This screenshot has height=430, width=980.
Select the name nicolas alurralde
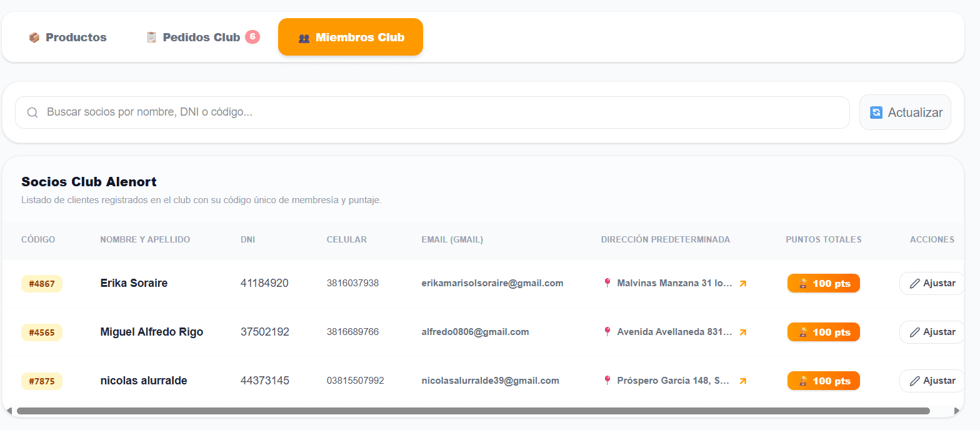pyautogui.click(x=144, y=381)
